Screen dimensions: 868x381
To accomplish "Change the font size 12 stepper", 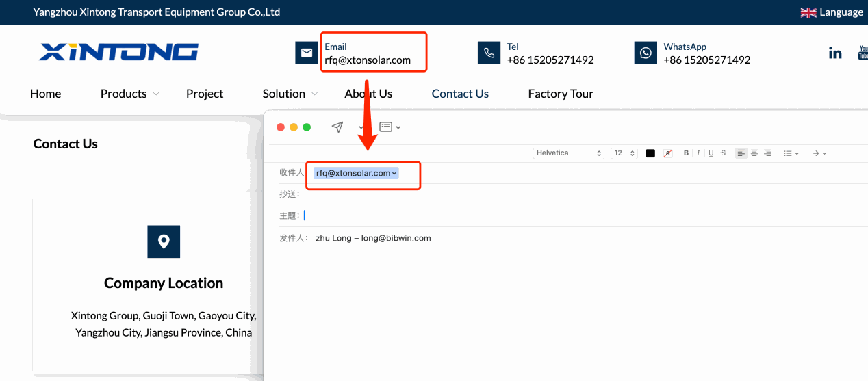I will 624,153.
